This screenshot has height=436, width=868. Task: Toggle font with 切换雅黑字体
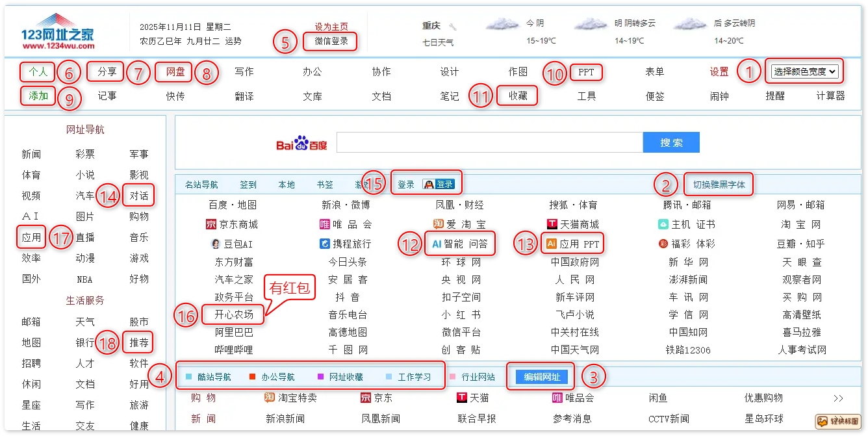(x=719, y=185)
